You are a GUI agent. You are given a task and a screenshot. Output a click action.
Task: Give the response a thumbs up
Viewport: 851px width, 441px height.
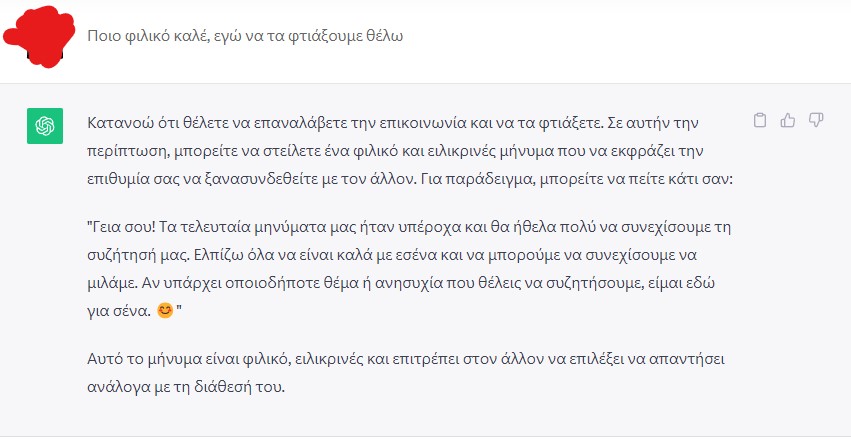point(788,120)
